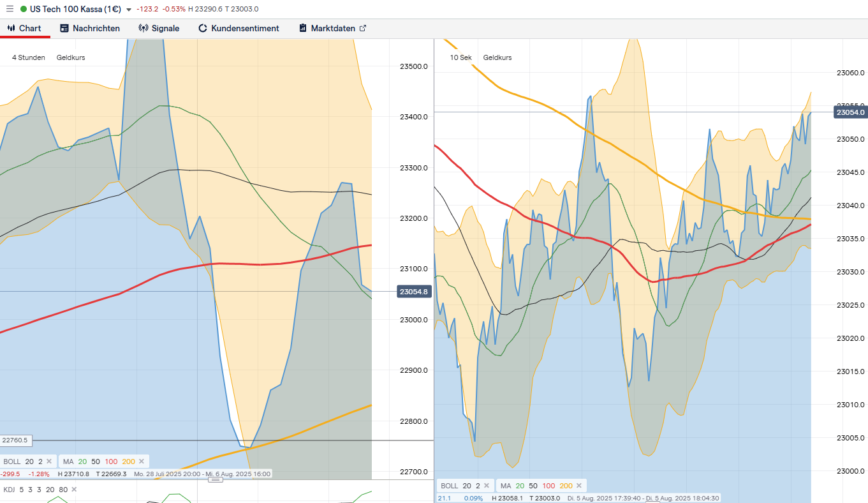This screenshot has height=503, width=868.
Task: Select the US Tech 100 Kassa (1€) title
Action: point(75,9)
